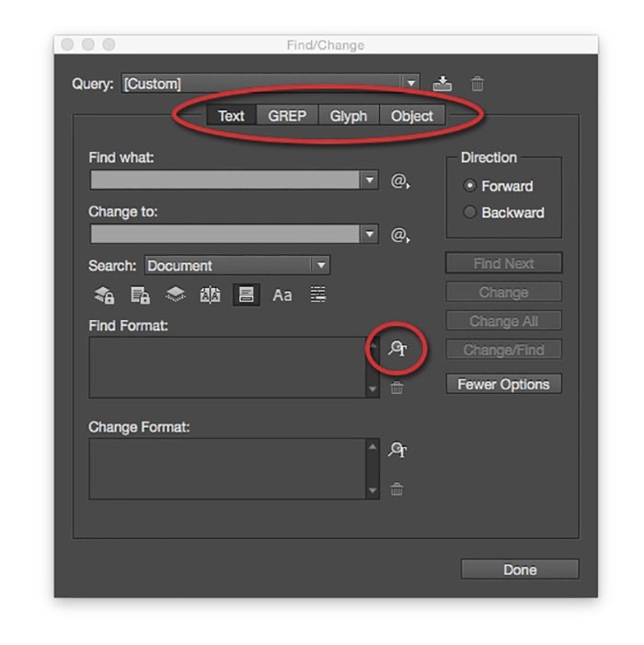
Task: Specify attributes to find icon in Find Format
Action: click(397, 349)
